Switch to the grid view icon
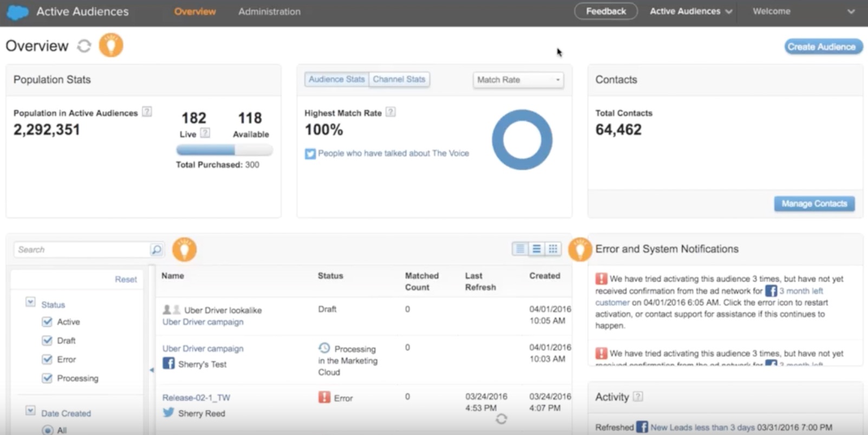868x435 pixels. (x=553, y=249)
